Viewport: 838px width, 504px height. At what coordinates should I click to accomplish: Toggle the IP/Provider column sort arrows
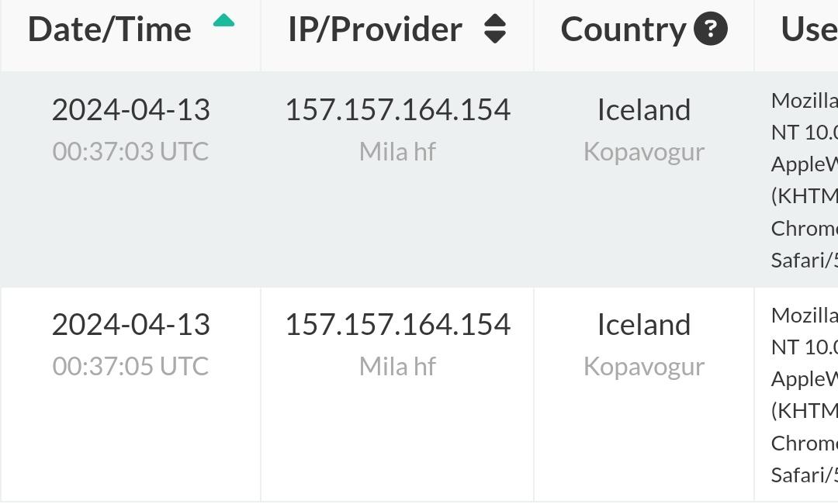(495, 29)
